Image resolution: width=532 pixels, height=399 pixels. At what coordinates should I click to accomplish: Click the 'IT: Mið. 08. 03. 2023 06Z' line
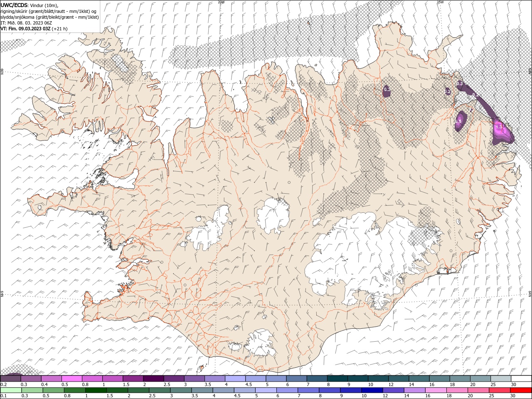(x=26, y=23)
